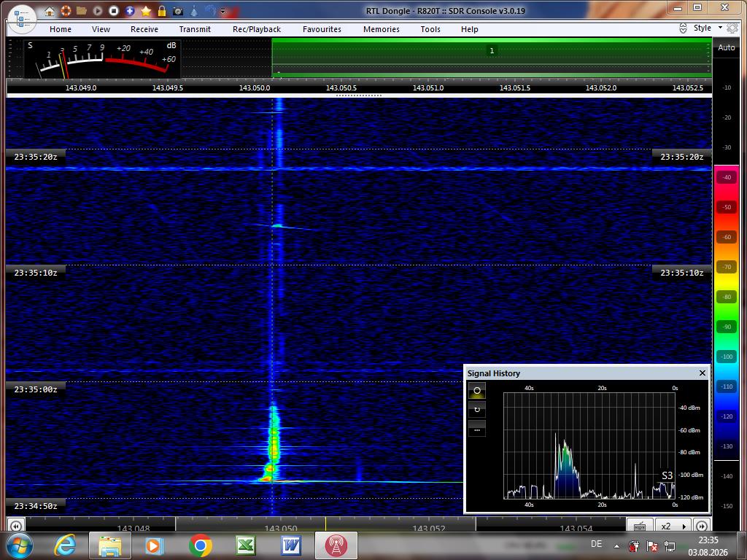The height and width of the screenshot is (560, 747).
Task: Open the folder icon in quick access toolbar
Action: click(x=82, y=10)
